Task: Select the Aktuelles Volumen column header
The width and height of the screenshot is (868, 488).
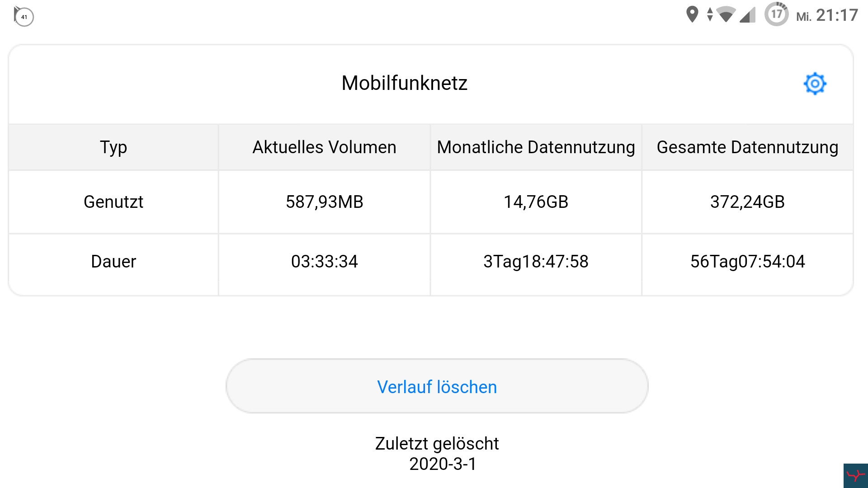Action: (x=324, y=147)
